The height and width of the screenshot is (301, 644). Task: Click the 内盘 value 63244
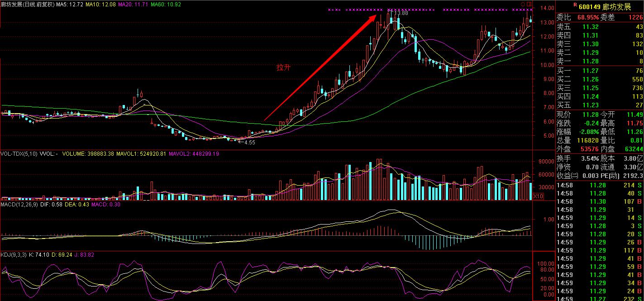pyautogui.click(x=634, y=149)
